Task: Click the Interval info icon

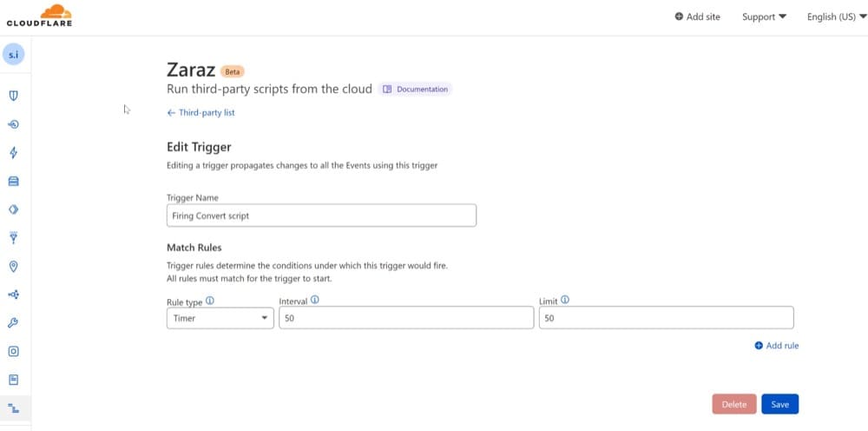Action: click(314, 300)
